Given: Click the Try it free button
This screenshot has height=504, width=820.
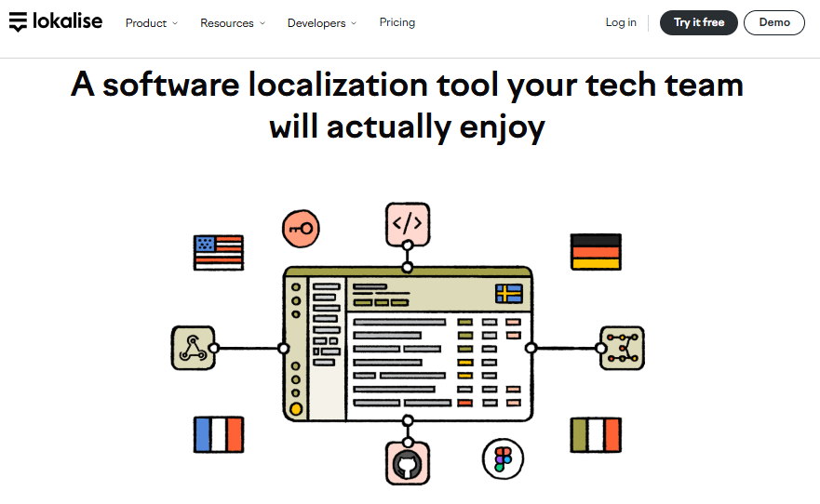Looking at the screenshot, I should click(x=699, y=22).
